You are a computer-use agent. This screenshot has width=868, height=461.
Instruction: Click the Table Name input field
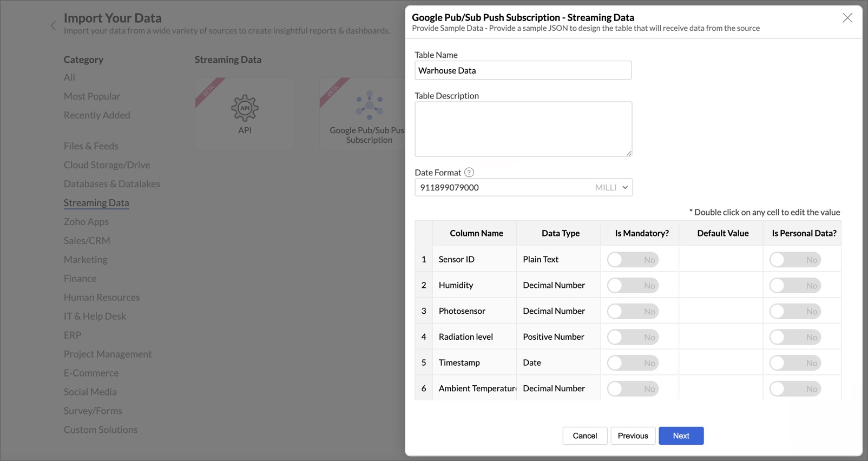(x=523, y=70)
